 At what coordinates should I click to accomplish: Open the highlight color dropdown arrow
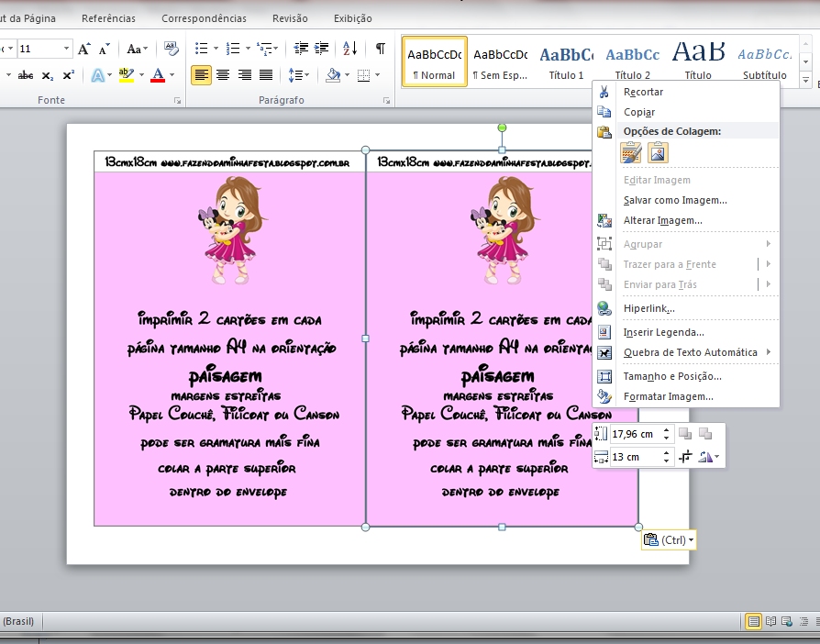click(x=141, y=75)
